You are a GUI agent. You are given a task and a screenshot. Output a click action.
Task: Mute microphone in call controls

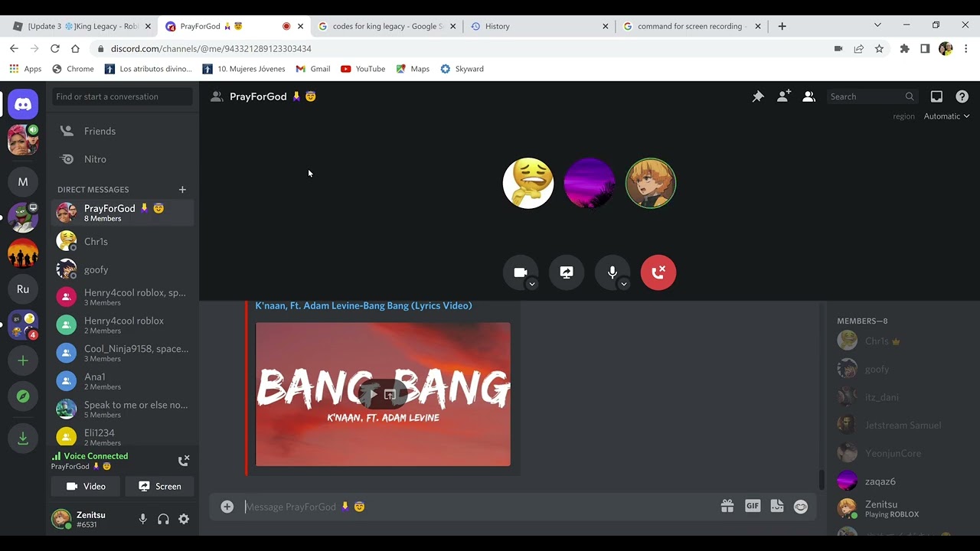coord(612,272)
